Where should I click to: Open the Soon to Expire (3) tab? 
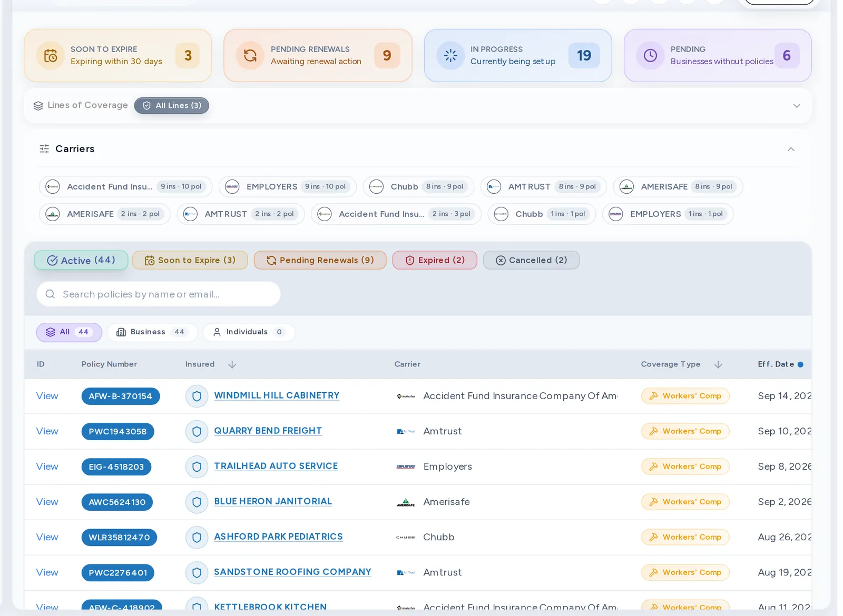(190, 260)
